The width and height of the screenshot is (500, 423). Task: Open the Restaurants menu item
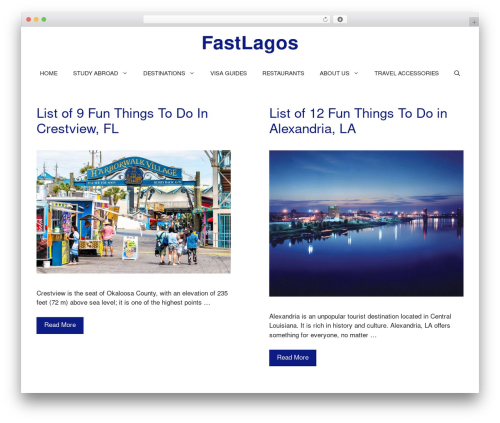(x=283, y=73)
